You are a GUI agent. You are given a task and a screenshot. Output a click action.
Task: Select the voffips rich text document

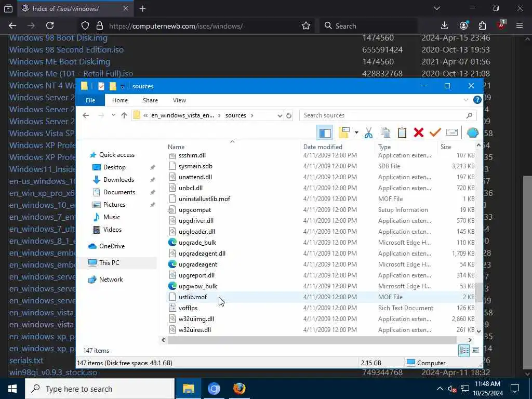pos(188,308)
